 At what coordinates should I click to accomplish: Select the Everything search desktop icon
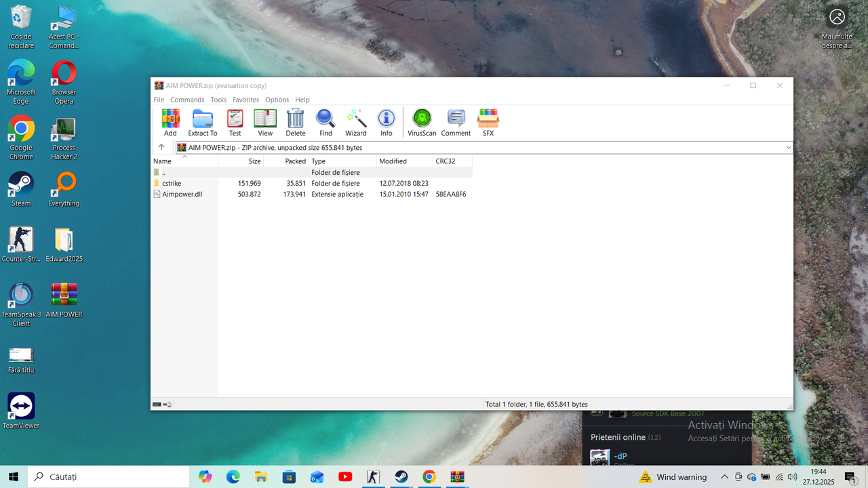coord(64,189)
